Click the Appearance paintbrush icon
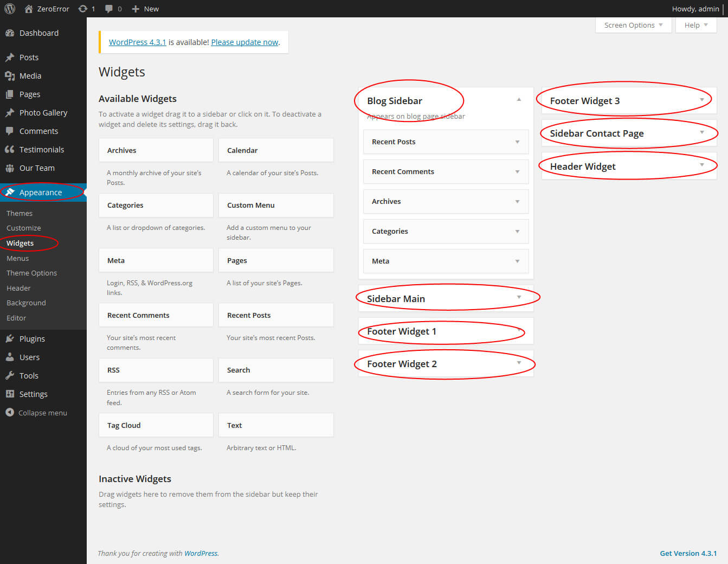The width and height of the screenshot is (728, 564). [10, 193]
